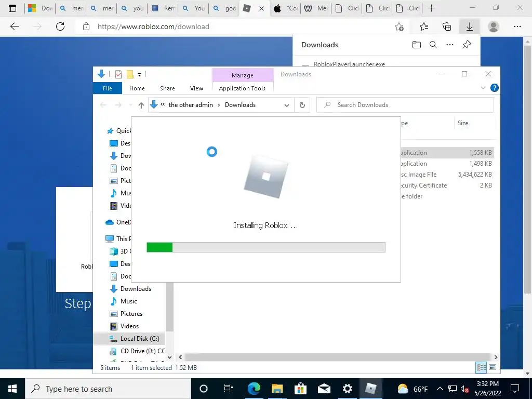Open the weather widget showing 66°F

(x=413, y=389)
